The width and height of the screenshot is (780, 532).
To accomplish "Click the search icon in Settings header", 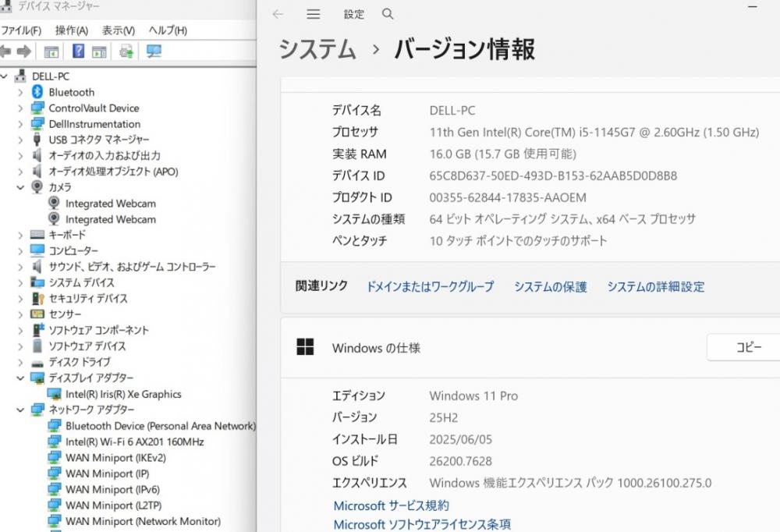I will pyautogui.click(x=388, y=14).
